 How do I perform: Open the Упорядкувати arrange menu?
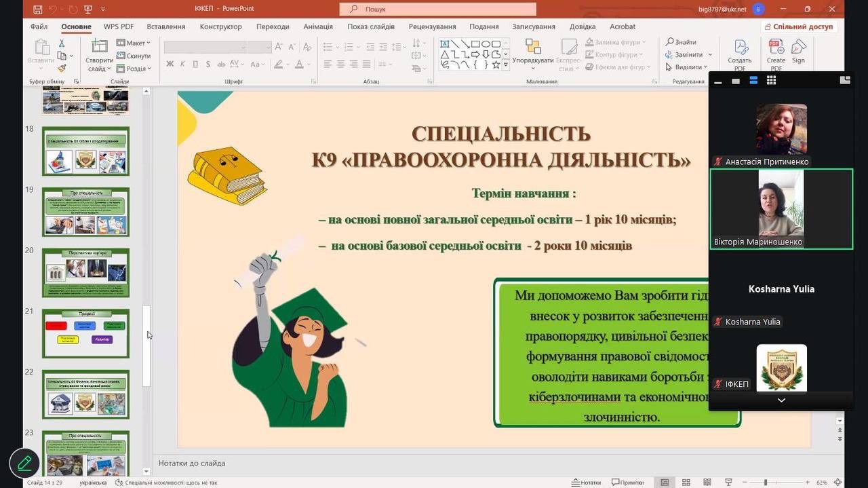tap(533, 54)
